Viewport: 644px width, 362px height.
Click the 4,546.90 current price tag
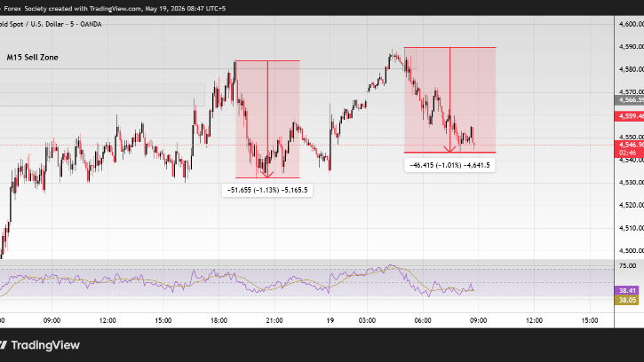pos(629,145)
